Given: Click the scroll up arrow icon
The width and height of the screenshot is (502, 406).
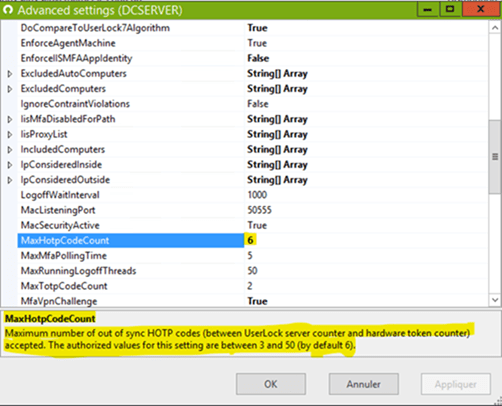Looking at the screenshot, I should [x=495, y=28].
